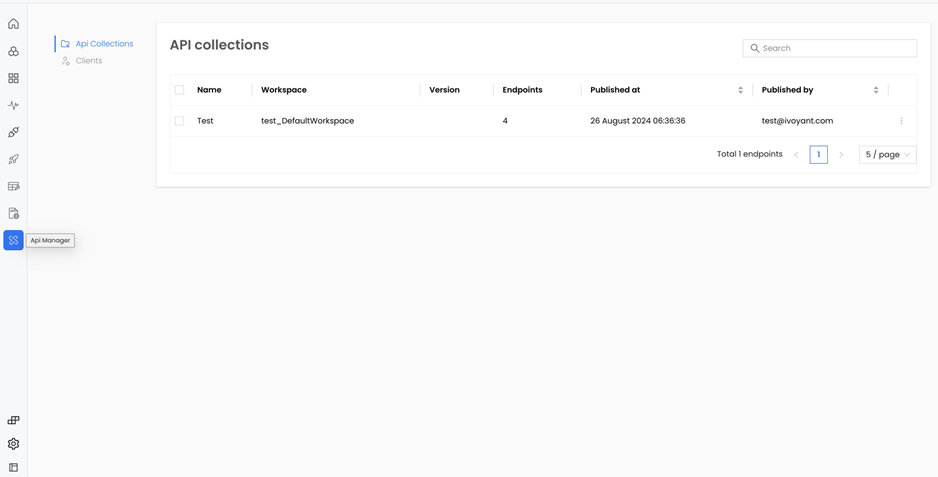Viewport: 938px width, 477px height.
Task: Sort by Published at column arrows
Action: tap(740, 90)
